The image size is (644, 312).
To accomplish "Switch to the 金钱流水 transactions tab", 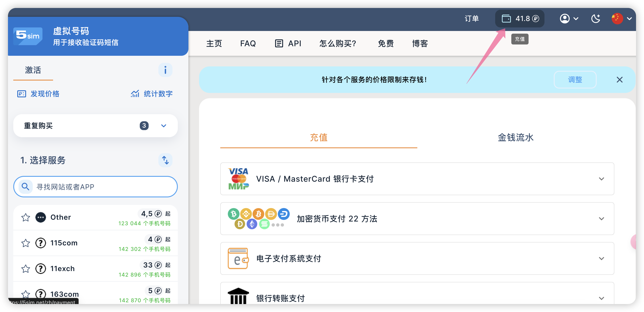I will pyautogui.click(x=516, y=137).
